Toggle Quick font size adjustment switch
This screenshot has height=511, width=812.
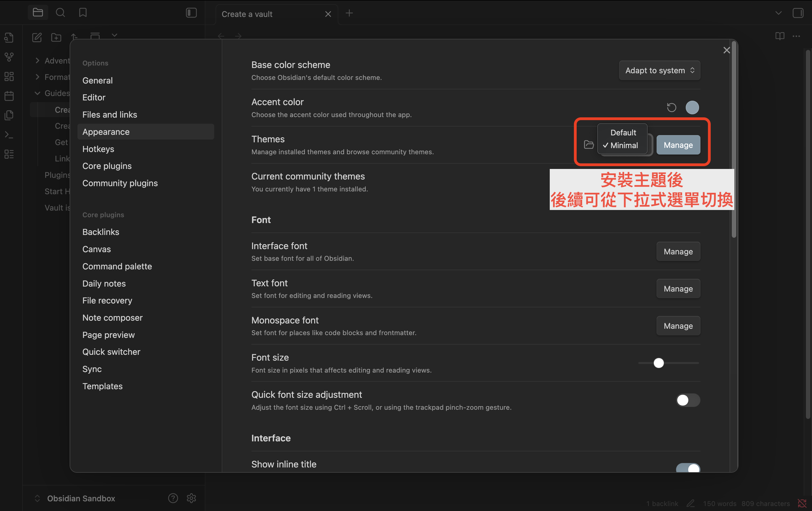(x=688, y=400)
